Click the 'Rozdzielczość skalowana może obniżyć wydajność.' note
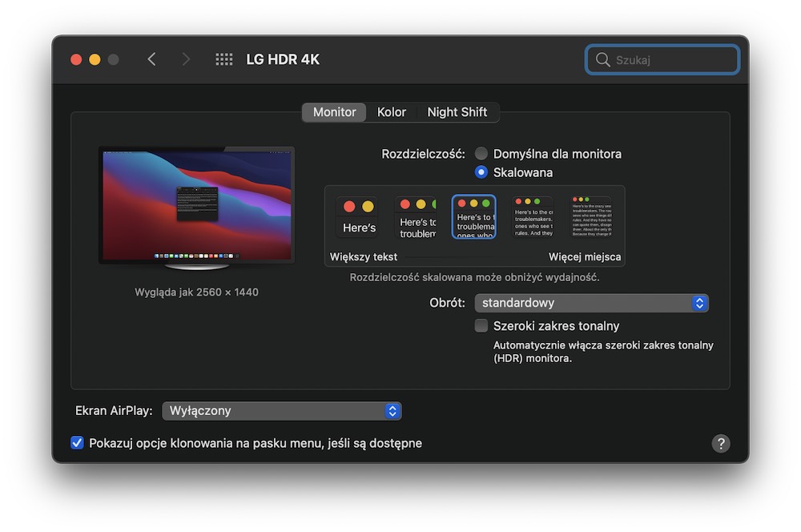The height and width of the screenshot is (532, 801). [x=474, y=277]
